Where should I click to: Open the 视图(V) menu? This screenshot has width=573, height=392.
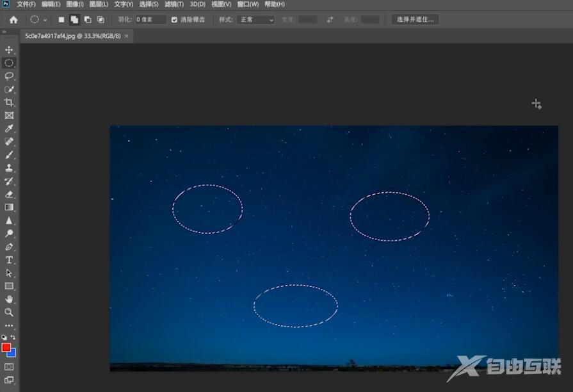point(222,4)
